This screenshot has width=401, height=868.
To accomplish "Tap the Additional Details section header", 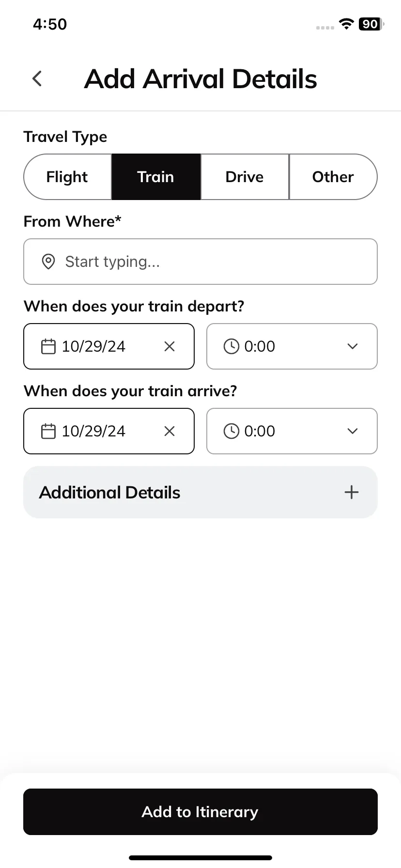I will click(200, 492).
